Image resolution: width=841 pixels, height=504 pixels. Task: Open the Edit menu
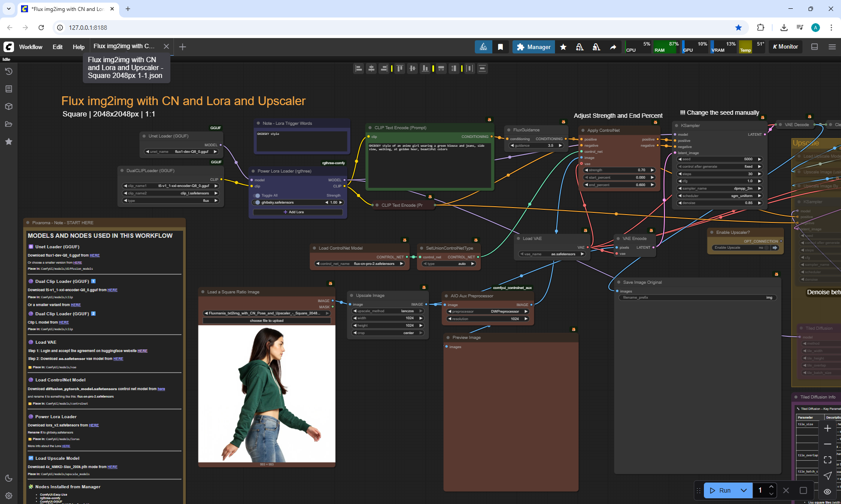(57, 47)
